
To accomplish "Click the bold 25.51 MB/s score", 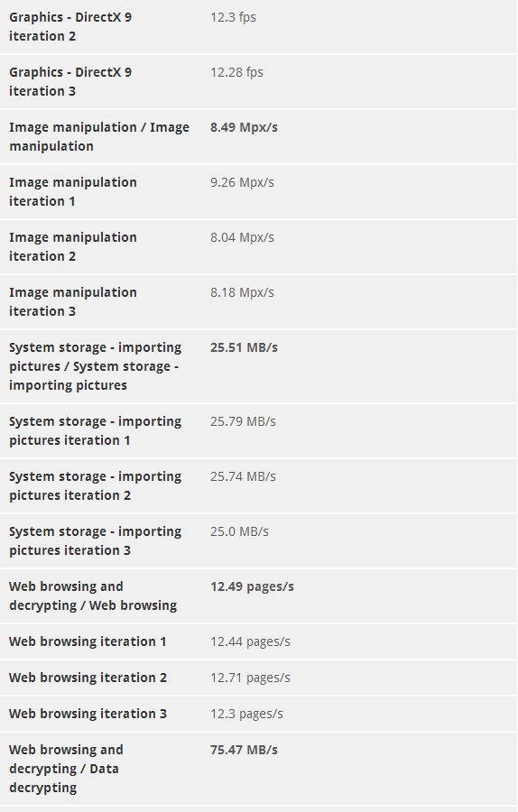I will click(244, 347).
